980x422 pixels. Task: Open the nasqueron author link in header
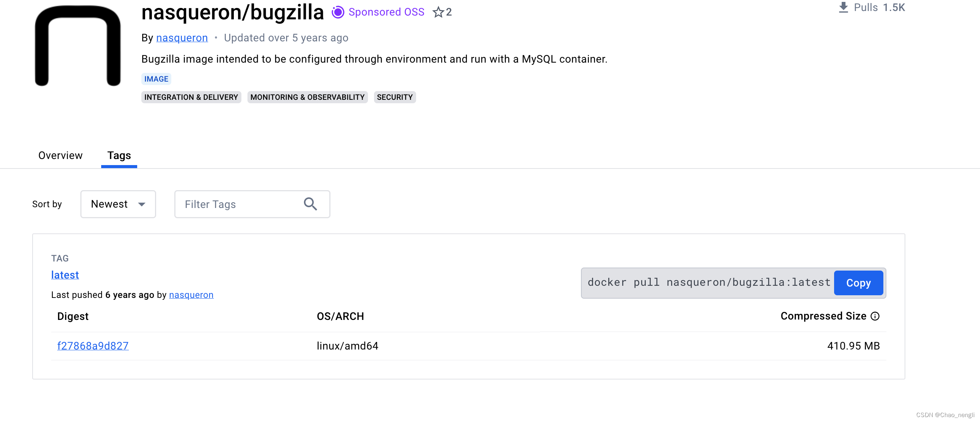coord(182,38)
